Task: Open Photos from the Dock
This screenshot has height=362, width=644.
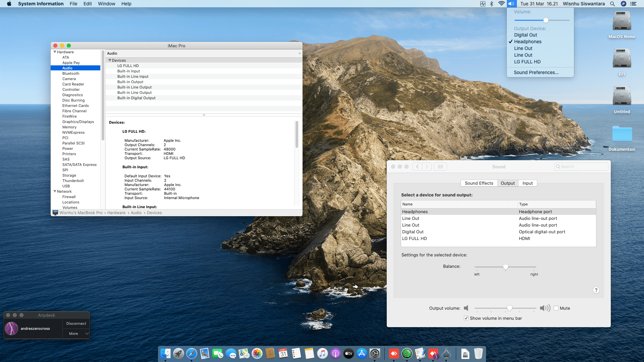Action: [x=257, y=353]
